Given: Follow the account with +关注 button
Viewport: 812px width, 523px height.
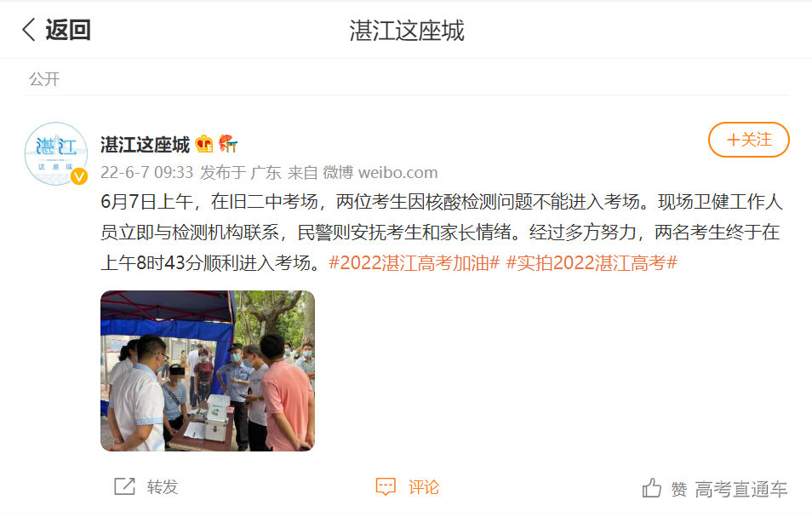Looking at the screenshot, I should click(x=748, y=140).
